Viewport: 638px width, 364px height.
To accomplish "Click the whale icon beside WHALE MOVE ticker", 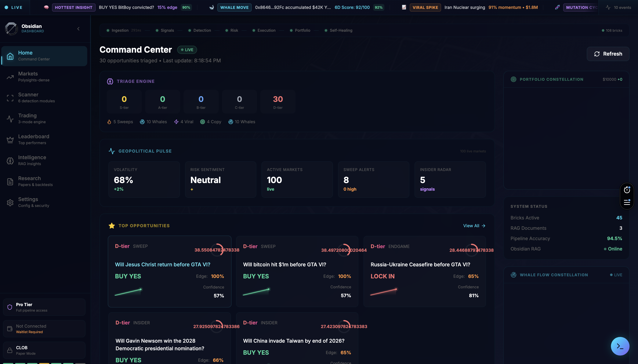I will click(x=211, y=7).
